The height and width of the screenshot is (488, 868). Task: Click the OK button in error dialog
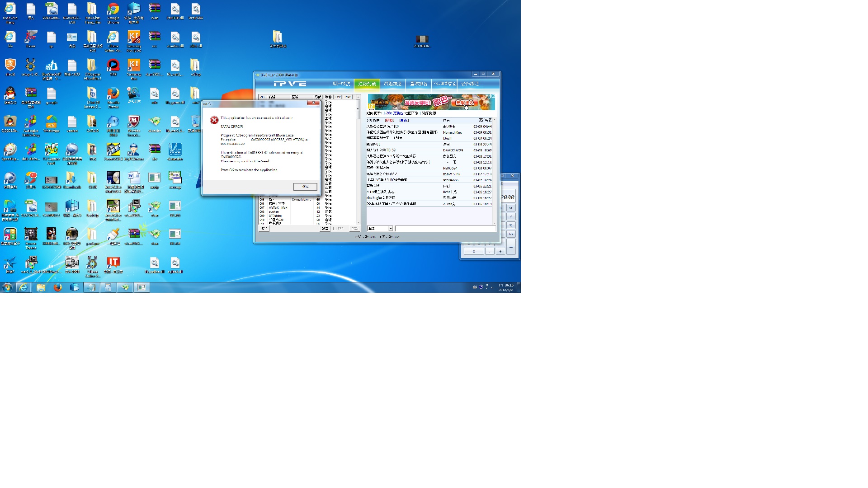pyautogui.click(x=305, y=187)
